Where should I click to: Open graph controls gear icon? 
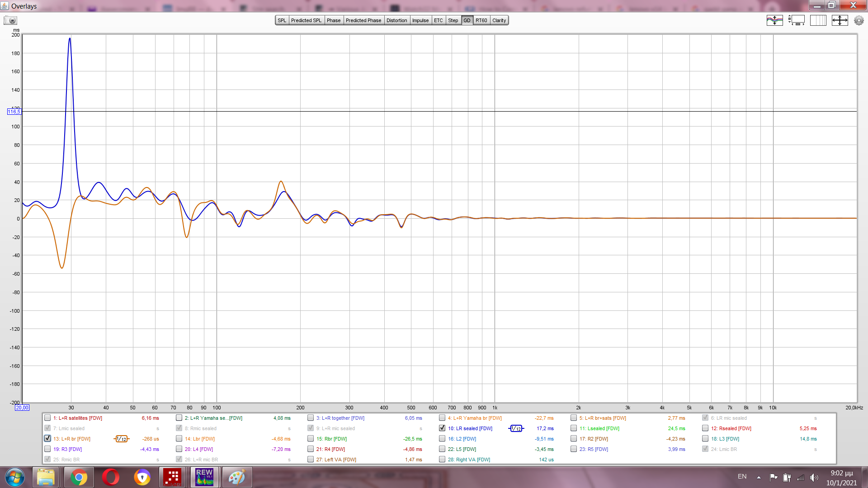(x=859, y=20)
